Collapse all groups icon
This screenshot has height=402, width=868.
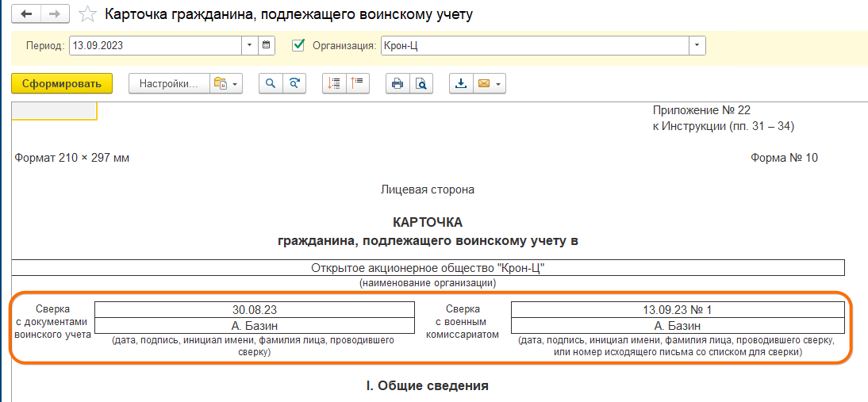click(x=358, y=84)
